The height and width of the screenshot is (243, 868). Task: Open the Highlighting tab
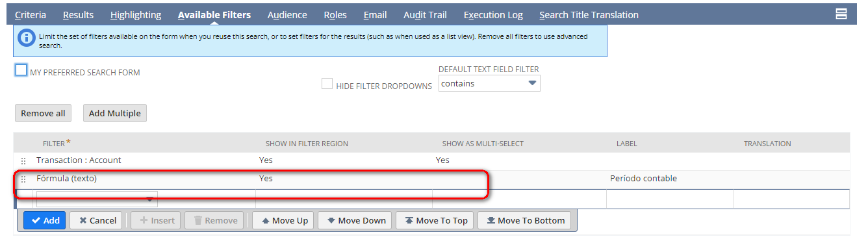click(136, 15)
